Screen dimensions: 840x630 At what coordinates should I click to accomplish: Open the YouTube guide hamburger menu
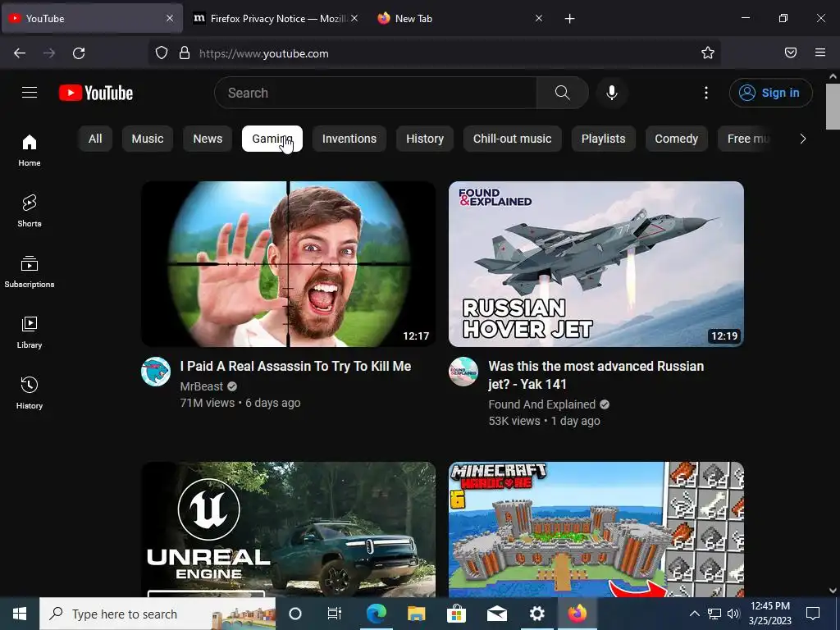[30, 93]
